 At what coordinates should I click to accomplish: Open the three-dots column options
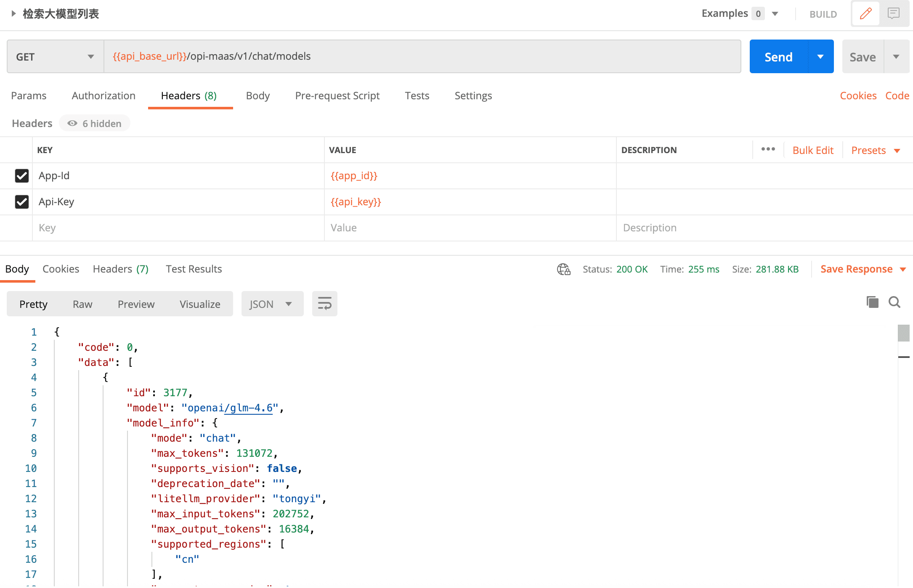[768, 149]
